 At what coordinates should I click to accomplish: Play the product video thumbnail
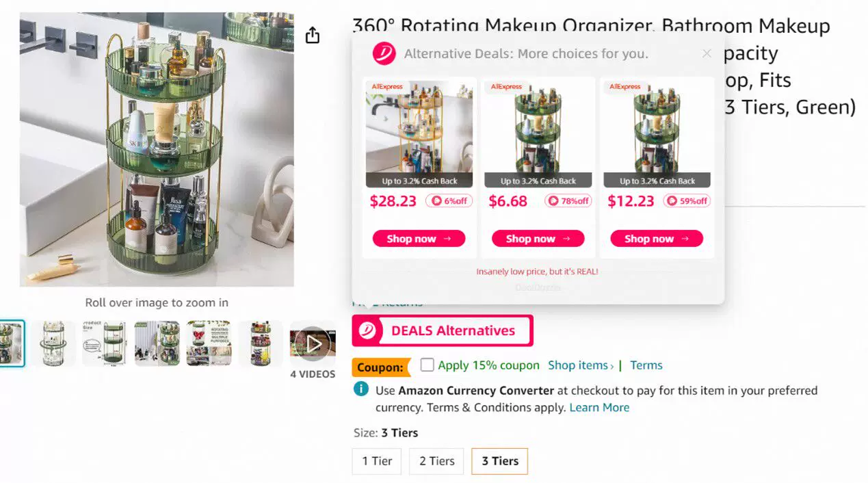(313, 343)
